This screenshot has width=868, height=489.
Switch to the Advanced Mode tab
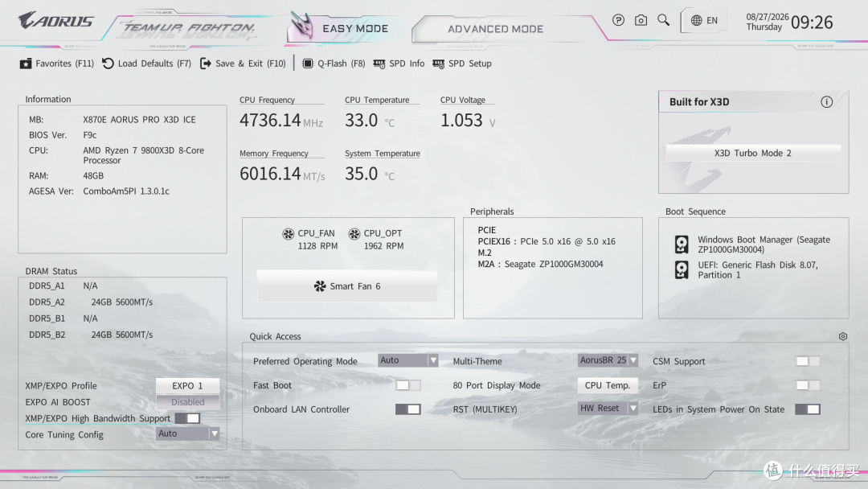[x=495, y=29]
